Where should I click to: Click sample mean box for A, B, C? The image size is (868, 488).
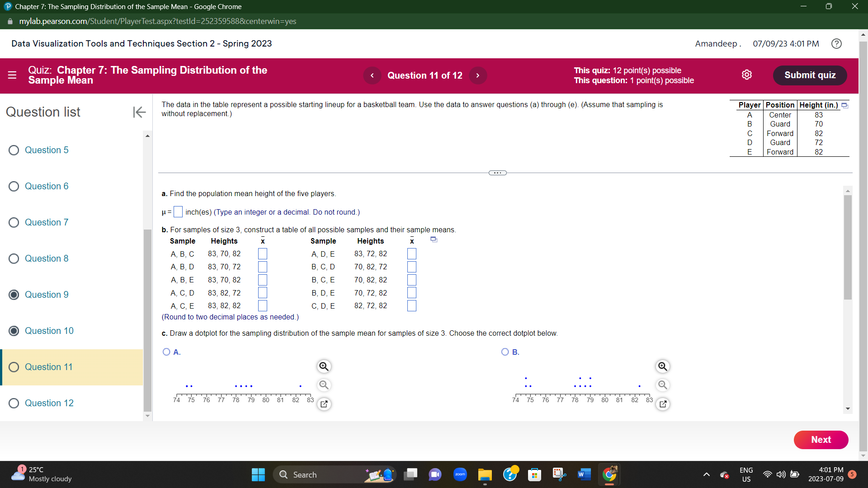(263, 254)
